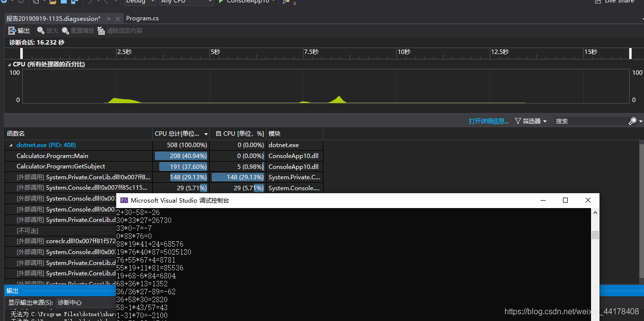
Task: Click the 191 (37.60%) total CPU cell
Action: (181, 166)
